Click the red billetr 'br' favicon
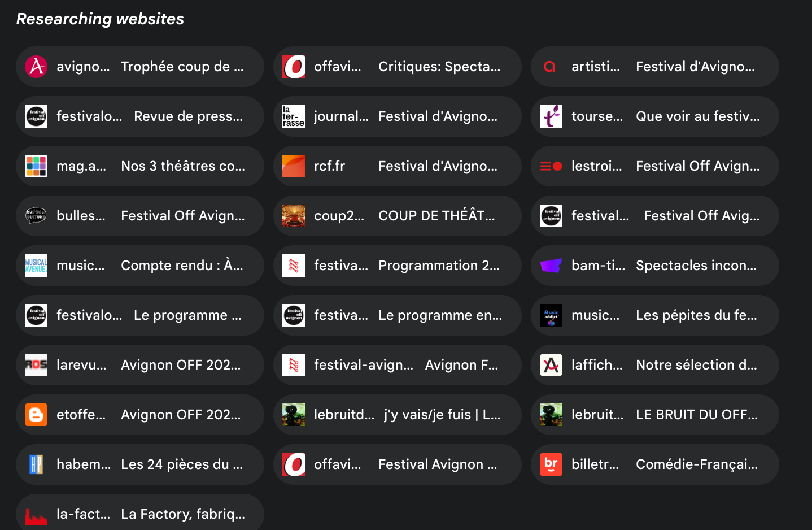The width and height of the screenshot is (812, 530). [x=551, y=464]
